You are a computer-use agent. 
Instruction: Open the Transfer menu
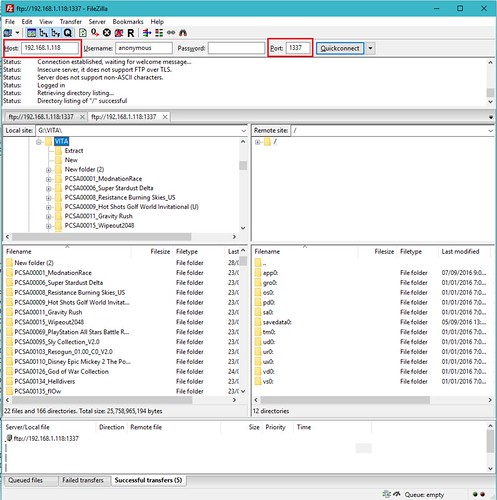pos(71,22)
